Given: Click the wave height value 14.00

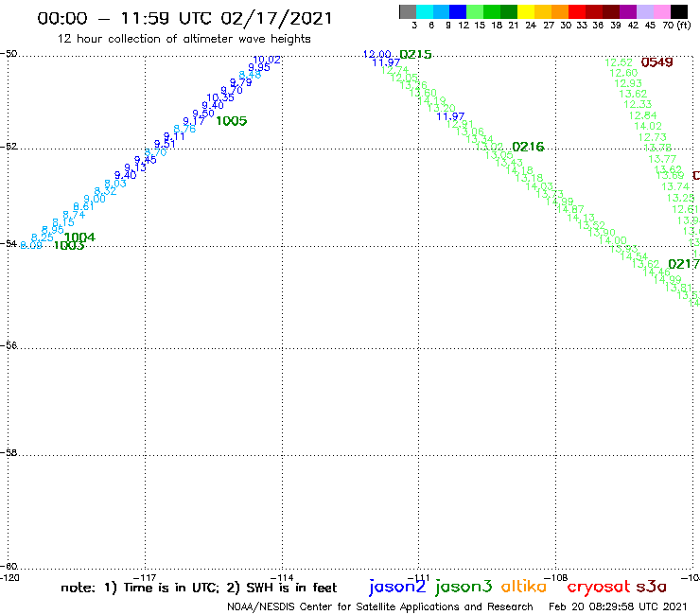Looking at the screenshot, I should 613,240.
